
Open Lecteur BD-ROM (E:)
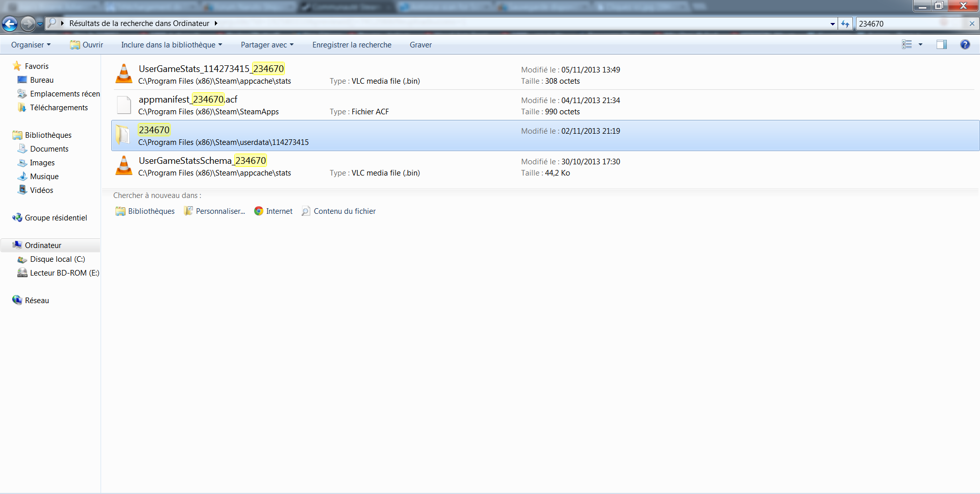click(65, 273)
